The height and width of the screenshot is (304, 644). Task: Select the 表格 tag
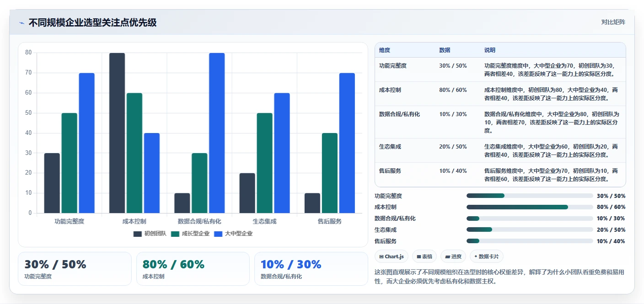point(424,256)
